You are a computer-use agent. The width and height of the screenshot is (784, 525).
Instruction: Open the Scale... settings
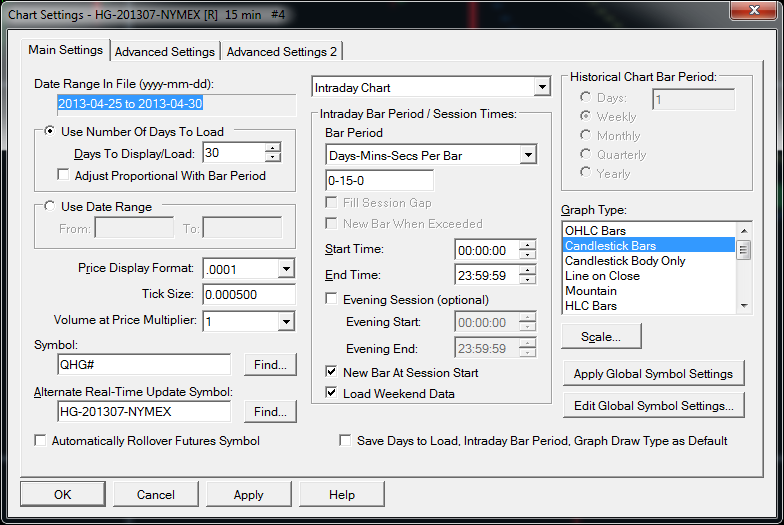click(x=601, y=336)
